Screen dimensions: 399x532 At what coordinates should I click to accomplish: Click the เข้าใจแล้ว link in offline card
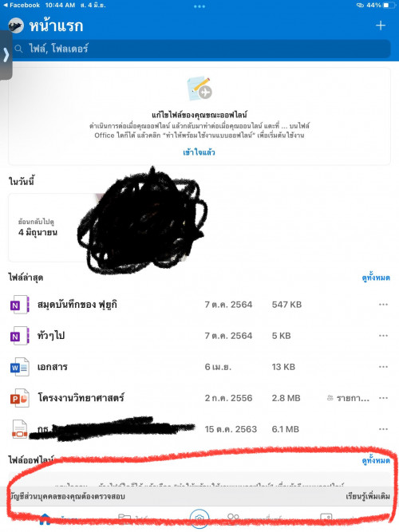pos(199,152)
